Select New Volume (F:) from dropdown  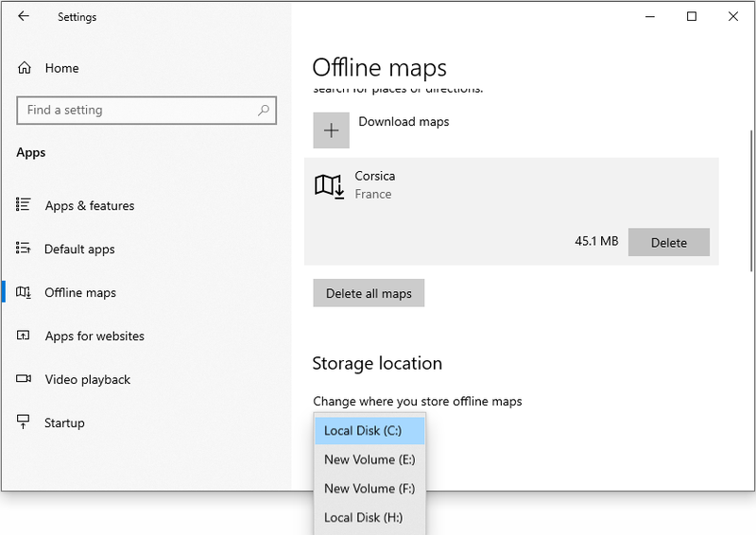pos(369,488)
